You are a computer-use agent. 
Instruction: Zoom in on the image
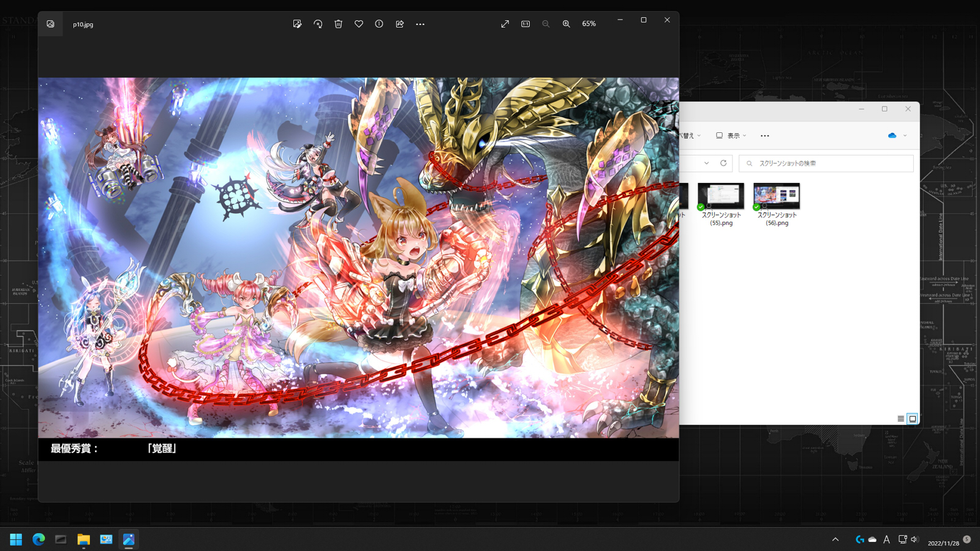[x=567, y=24]
